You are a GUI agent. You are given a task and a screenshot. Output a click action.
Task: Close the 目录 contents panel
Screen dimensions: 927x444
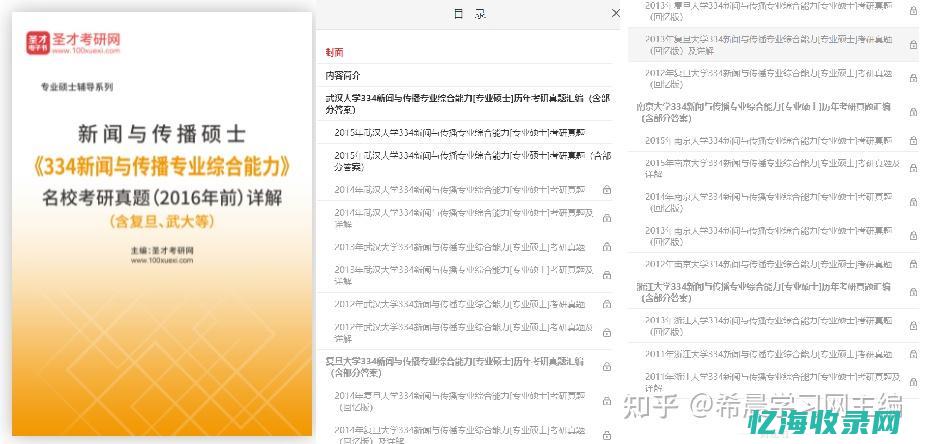(615, 13)
